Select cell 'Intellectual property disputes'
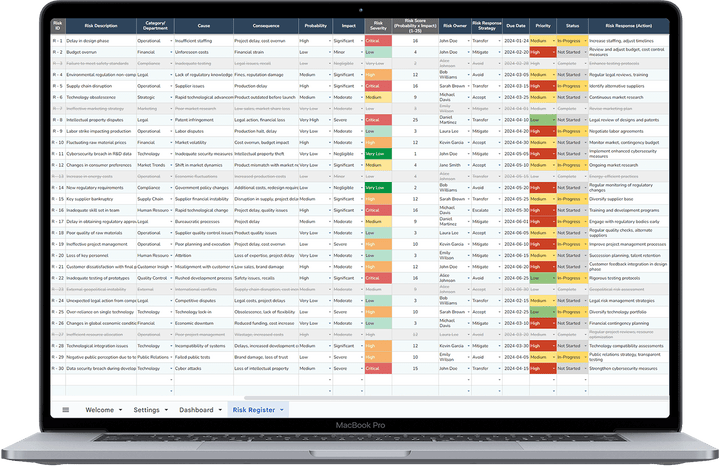 [x=101, y=120]
